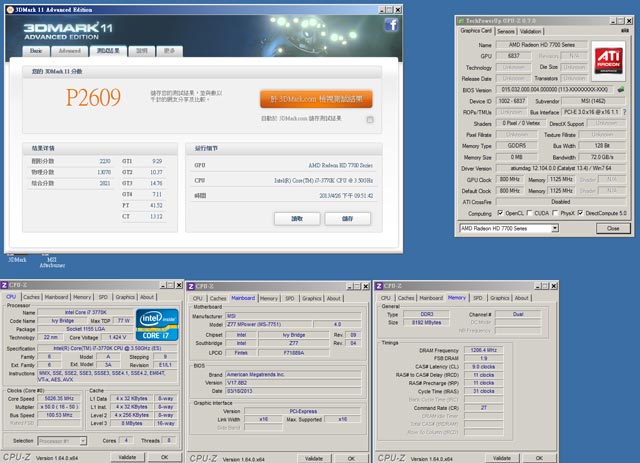Click the Bandwidth value 72.0 GB/s in GPU-Z
This screenshot has width=640, height=463.
602,157
